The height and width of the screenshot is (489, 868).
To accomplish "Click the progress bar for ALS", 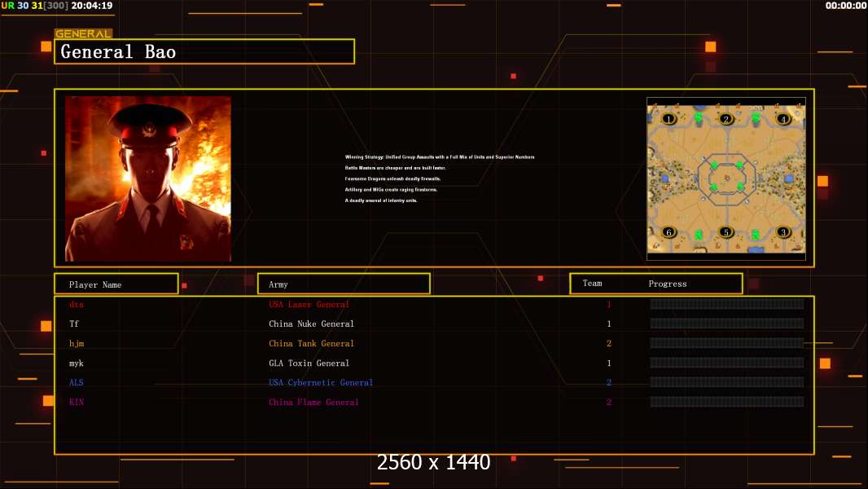I will click(727, 382).
